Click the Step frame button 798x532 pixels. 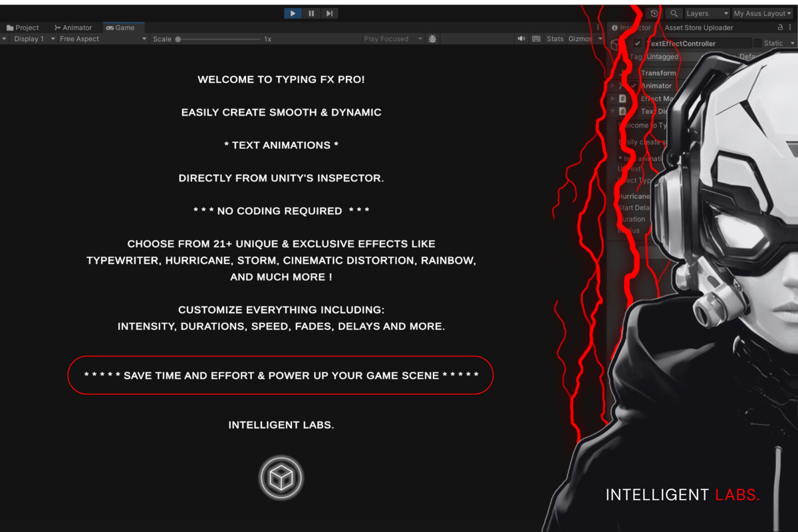coord(329,13)
